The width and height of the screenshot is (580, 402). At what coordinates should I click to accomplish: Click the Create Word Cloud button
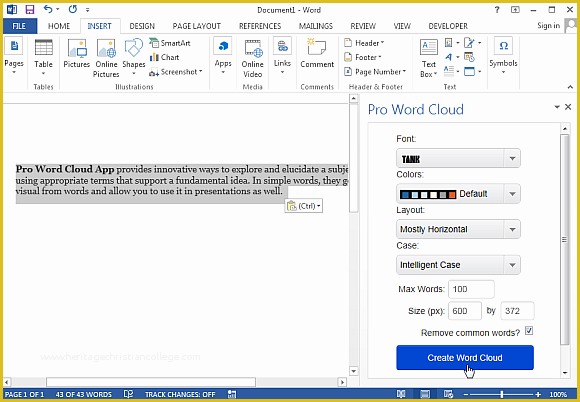[x=465, y=358]
